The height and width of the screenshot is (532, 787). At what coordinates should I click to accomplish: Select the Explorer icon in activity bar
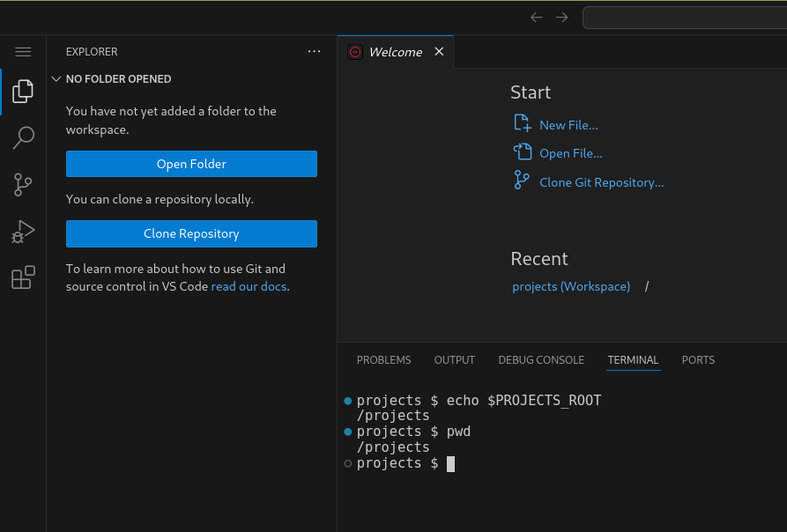coord(23,91)
